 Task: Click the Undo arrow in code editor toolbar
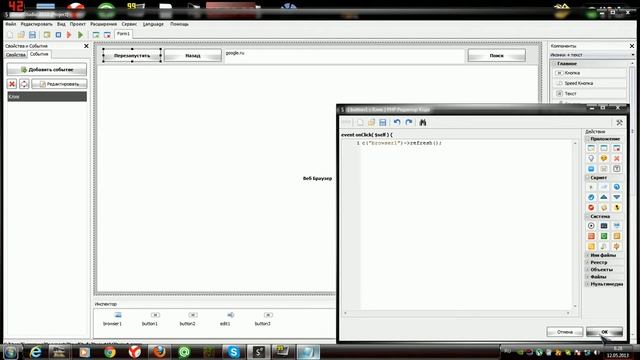coord(397,122)
